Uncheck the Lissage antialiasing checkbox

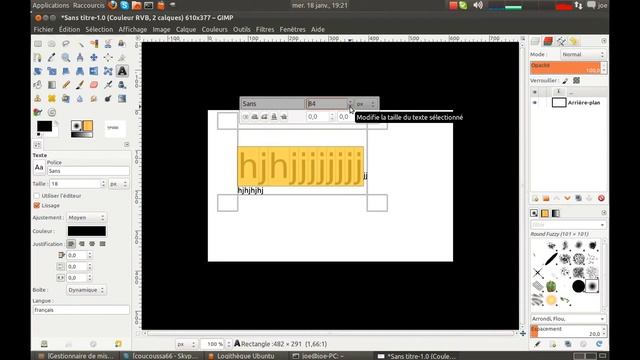coord(37,205)
